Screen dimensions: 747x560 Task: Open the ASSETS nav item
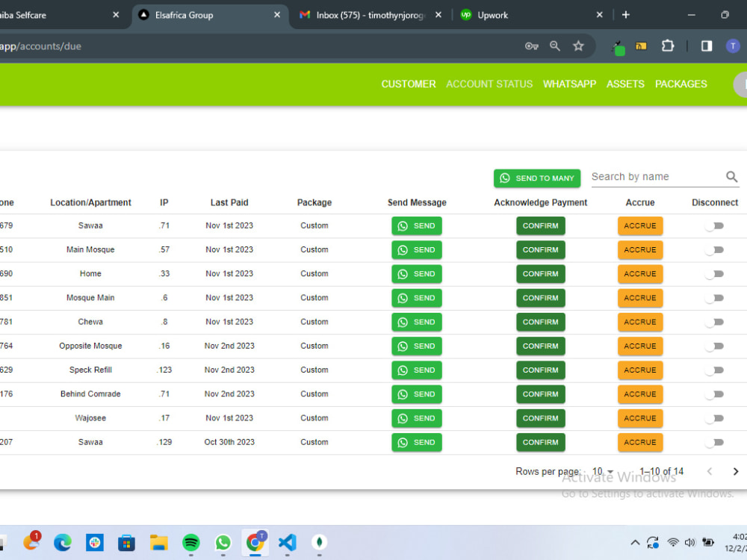(x=625, y=84)
